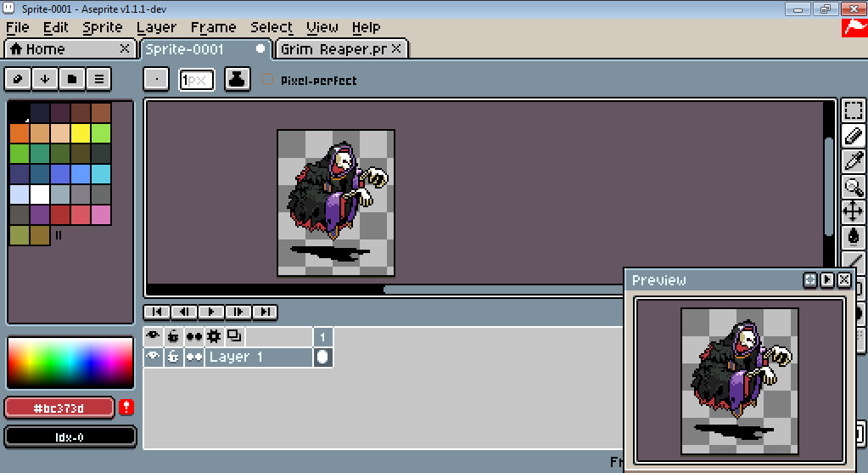The image size is (868, 473).
Task: Close the Home tab
Action: point(125,48)
